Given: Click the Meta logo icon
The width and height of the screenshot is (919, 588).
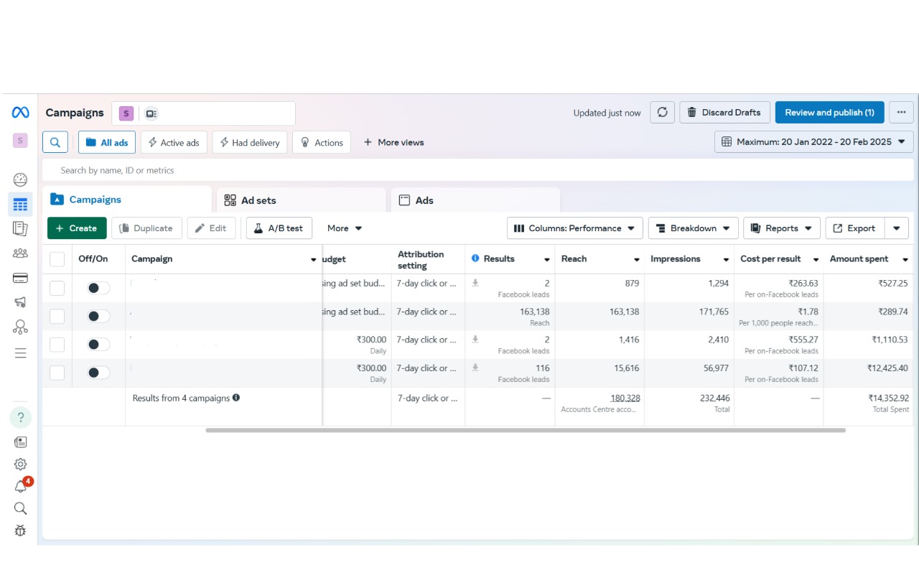Looking at the screenshot, I should click(x=20, y=113).
